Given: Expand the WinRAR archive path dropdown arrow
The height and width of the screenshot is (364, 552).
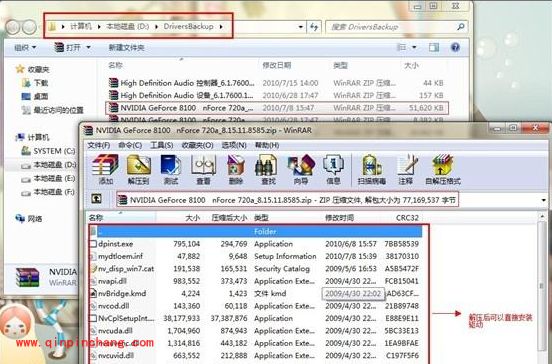Looking at the screenshot, I should click(543, 200).
